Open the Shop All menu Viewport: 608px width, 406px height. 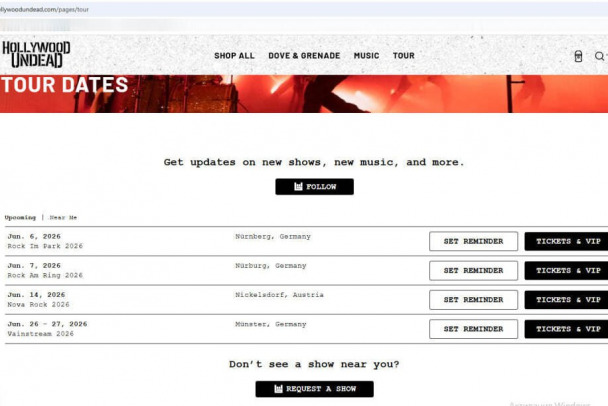234,56
